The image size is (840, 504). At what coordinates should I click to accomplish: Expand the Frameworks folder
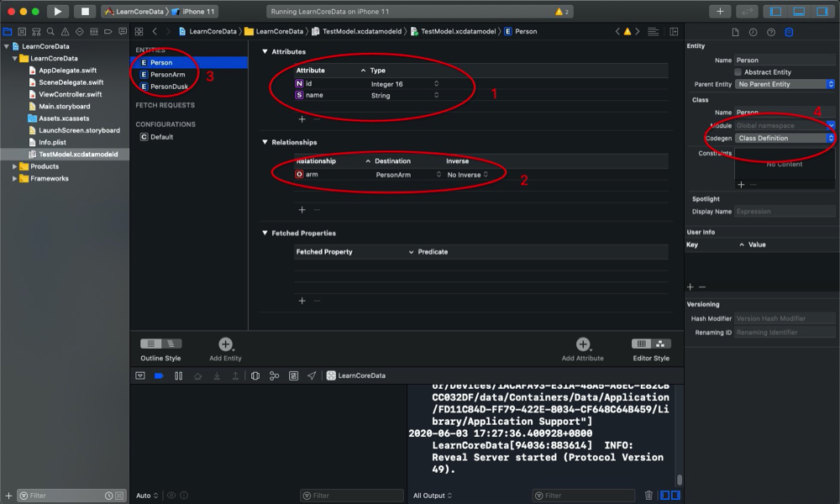click(x=14, y=178)
